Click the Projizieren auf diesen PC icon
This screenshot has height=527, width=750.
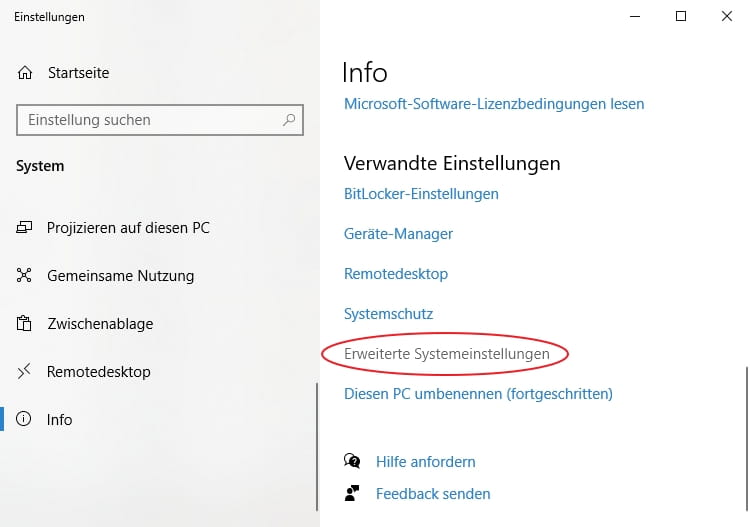click(25, 227)
